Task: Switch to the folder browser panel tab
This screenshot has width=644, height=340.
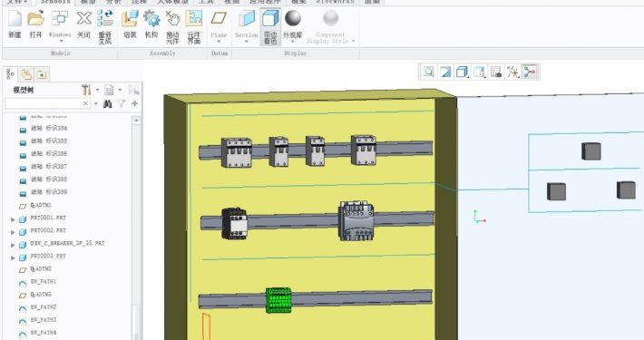Action: [x=26, y=74]
